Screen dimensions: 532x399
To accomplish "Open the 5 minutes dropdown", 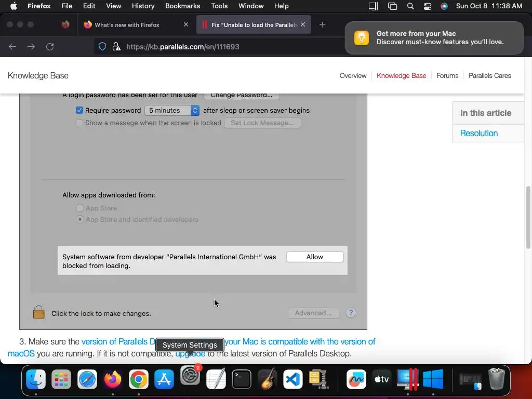I will 172,110.
